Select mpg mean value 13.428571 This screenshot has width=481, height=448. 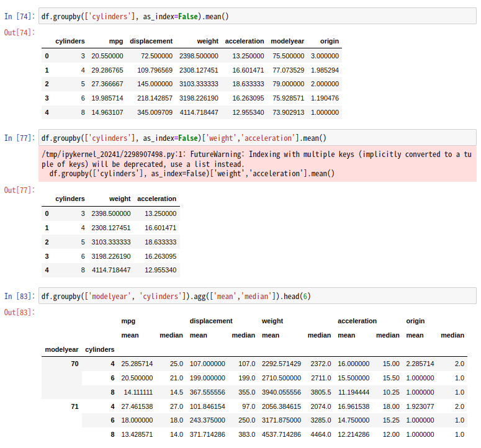pyautogui.click(x=137, y=434)
